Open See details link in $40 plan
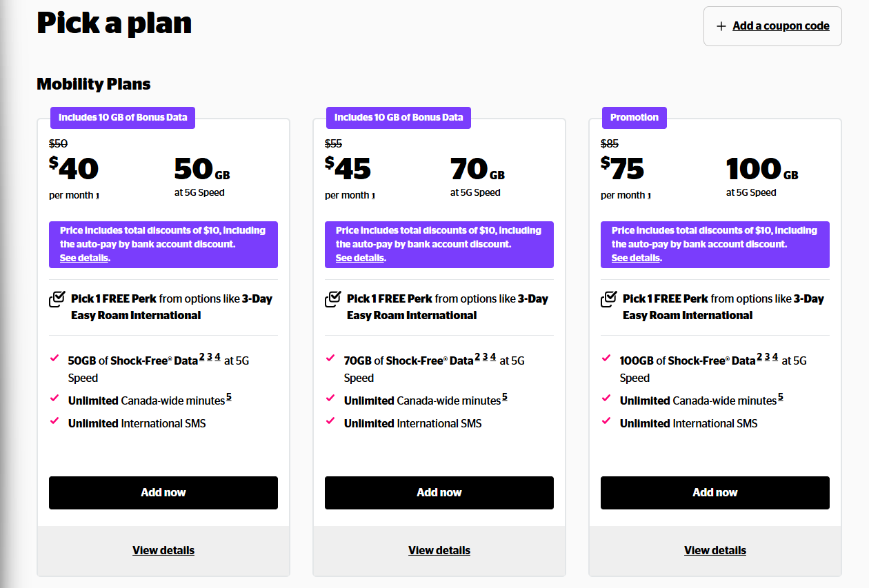Viewport: 869px width, 588px height. click(x=84, y=258)
